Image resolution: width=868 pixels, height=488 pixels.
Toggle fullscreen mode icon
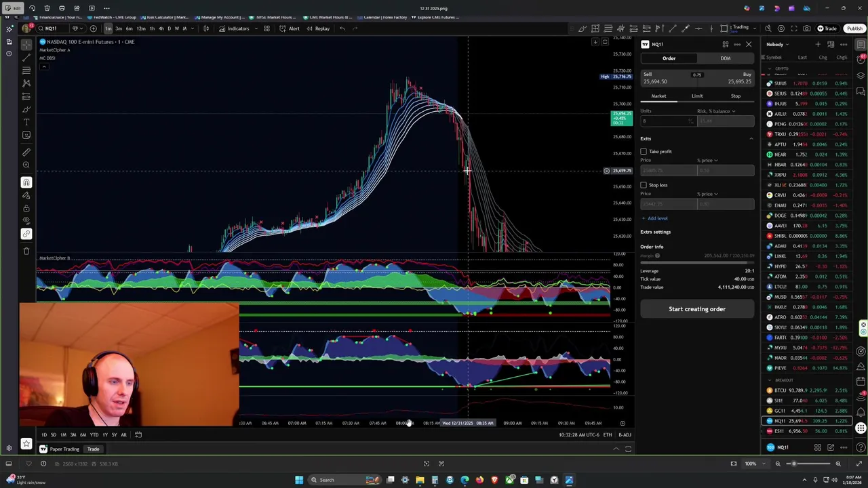794,28
